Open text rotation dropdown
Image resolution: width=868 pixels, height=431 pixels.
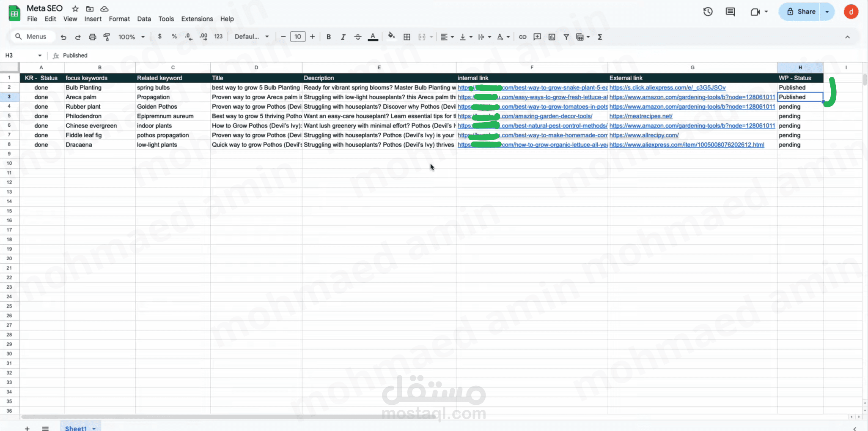tap(503, 37)
